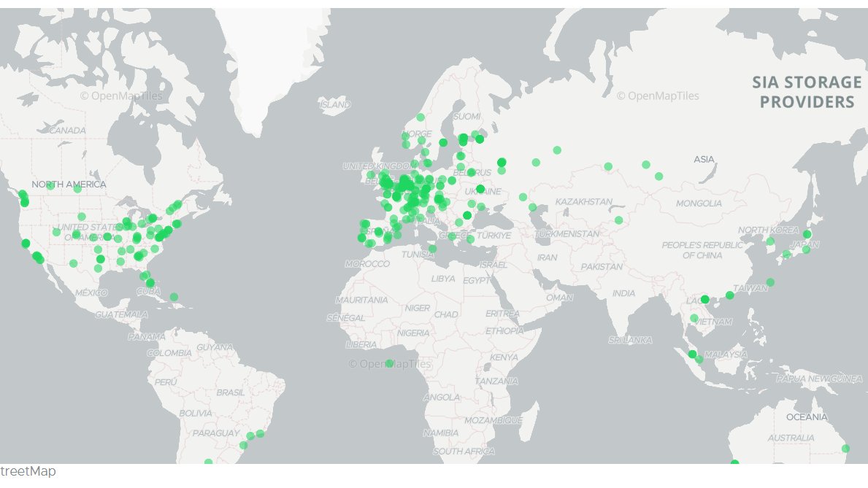Select the MOZAMBIQUE label
Screen dimensions: 868x488
[x=493, y=420]
